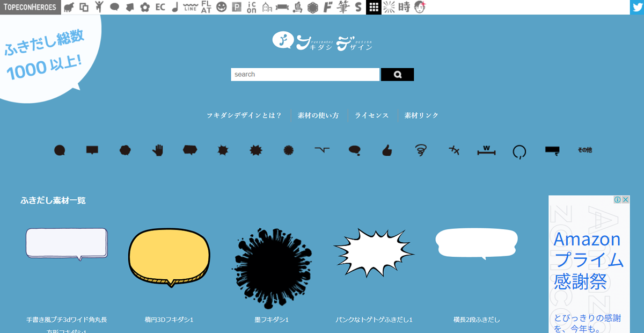Screen dimensions: 644x333
Task: Click the bold F icon in top bar
Action: tap(328, 7)
